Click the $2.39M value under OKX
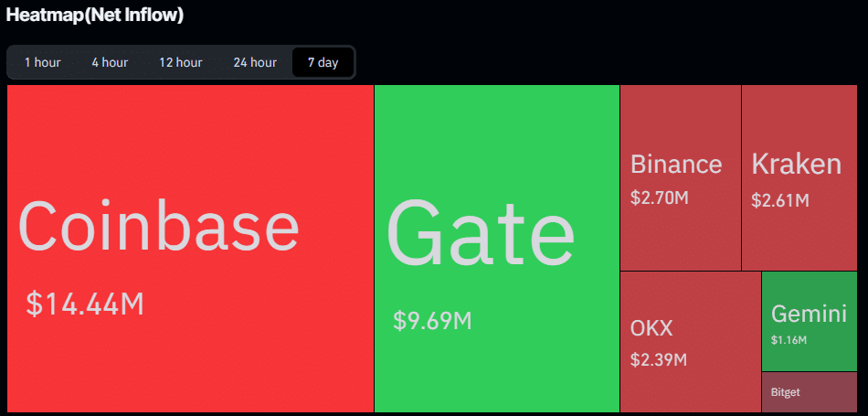Screen dimensions: 868x416 pos(659,359)
